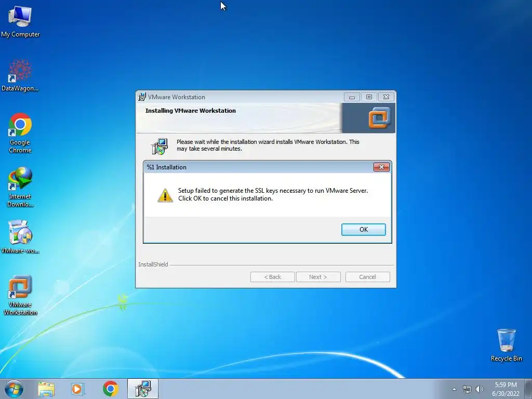Image resolution: width=532 pixels, height=399 pixels.
Task: Close the VMware Workstation installer window
Action: click(386, 97)
